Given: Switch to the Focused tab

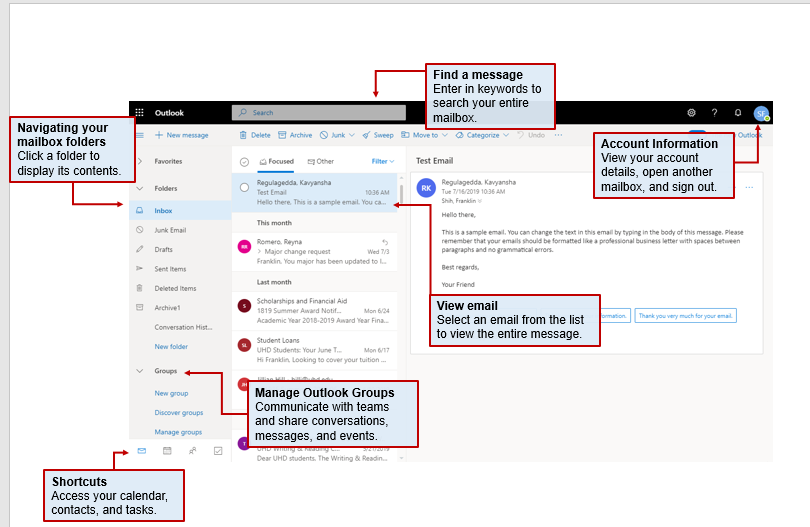Looking at the screenshot, I should click(276, 161).
